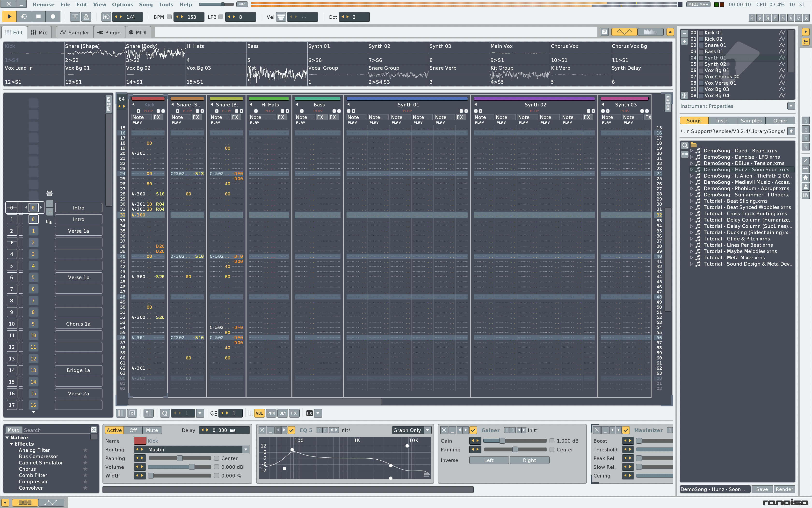Collapse the Native tree node
This screenshot has width=812, height=508.
pos(7,438)
